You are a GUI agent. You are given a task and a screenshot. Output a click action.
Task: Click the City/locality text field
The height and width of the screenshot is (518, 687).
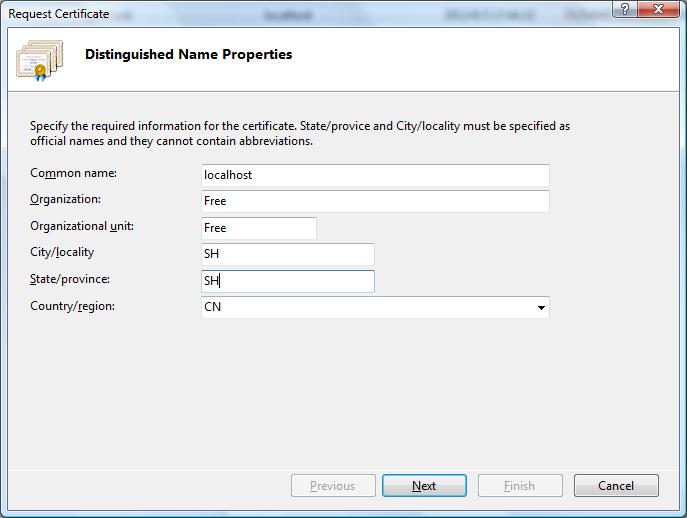coord(288,254)
